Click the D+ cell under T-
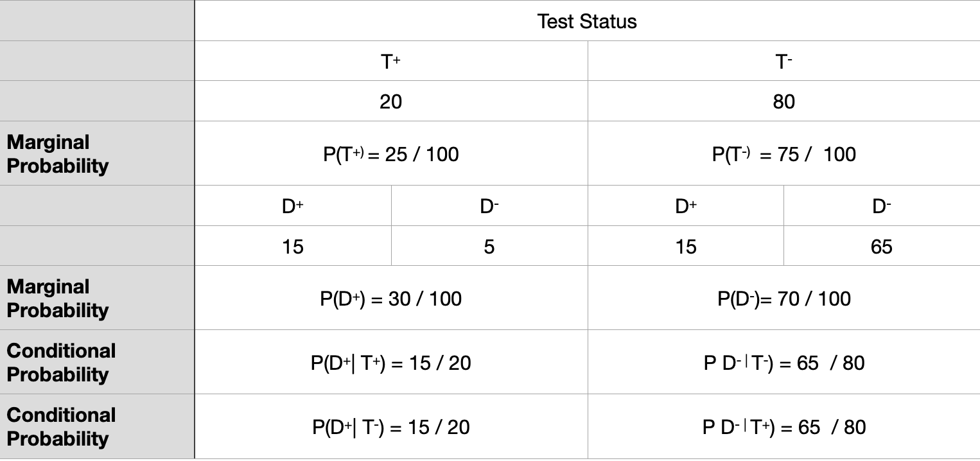Image resolution: width=980 pixels, height=461 pixels. (685, 206)
